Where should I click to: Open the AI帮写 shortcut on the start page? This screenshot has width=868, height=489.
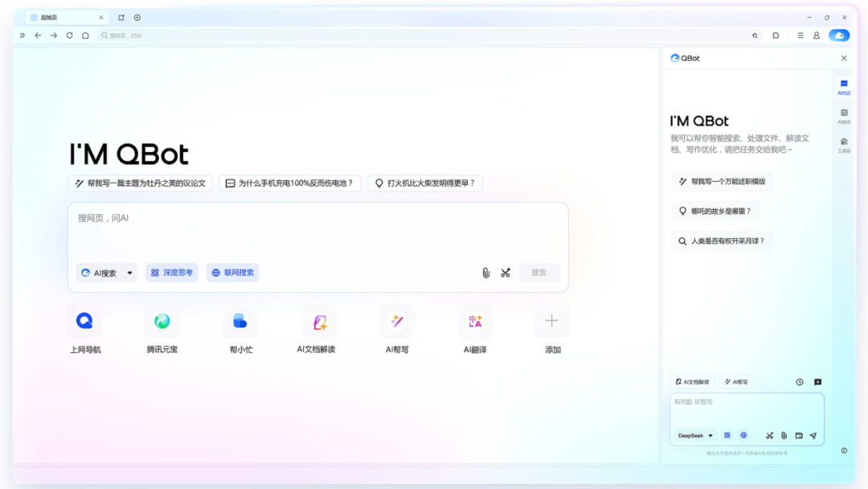click(x=397, y=321)
